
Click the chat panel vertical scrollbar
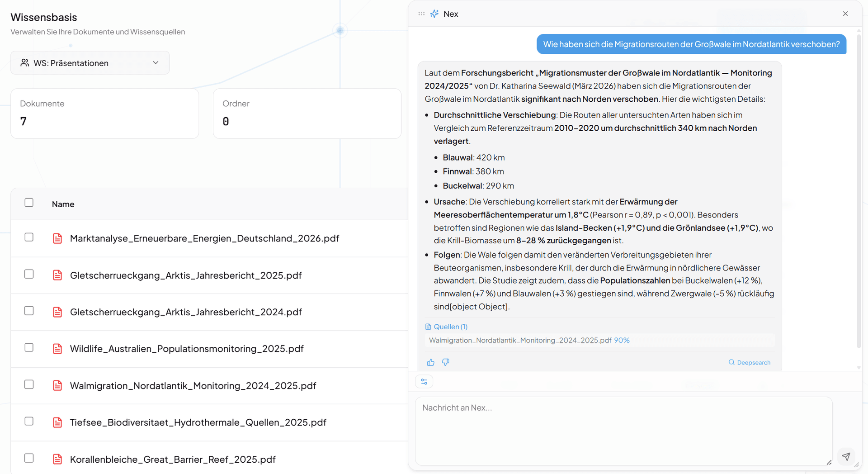[859, 181]
